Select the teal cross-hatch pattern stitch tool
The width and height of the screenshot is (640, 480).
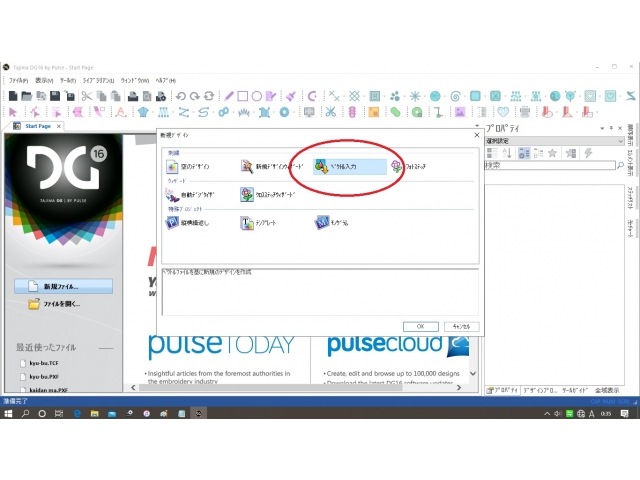(354, 96)
